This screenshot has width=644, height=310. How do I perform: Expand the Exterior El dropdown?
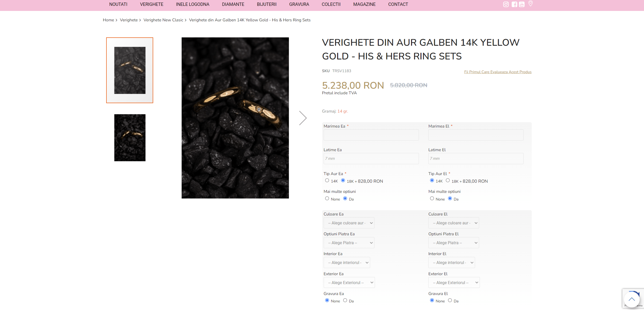pos(454,283)
